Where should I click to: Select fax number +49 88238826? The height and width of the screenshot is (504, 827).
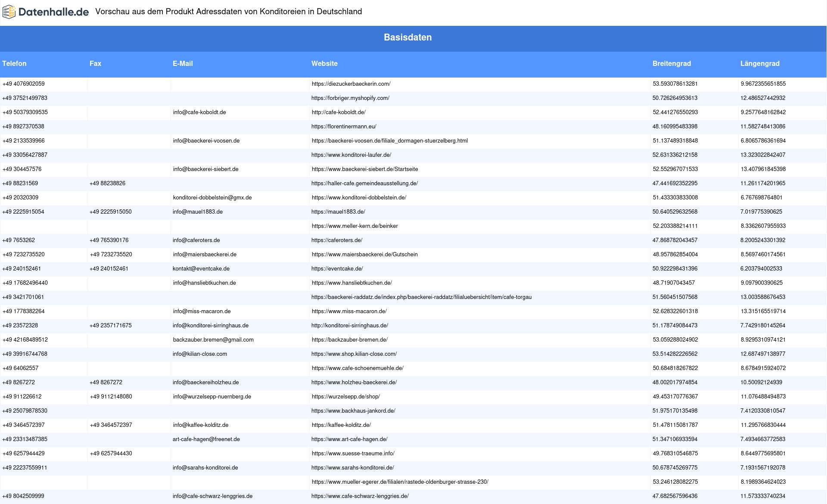108,184
